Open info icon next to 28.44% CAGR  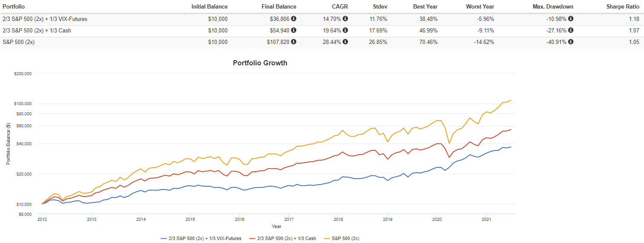[345, 42]
